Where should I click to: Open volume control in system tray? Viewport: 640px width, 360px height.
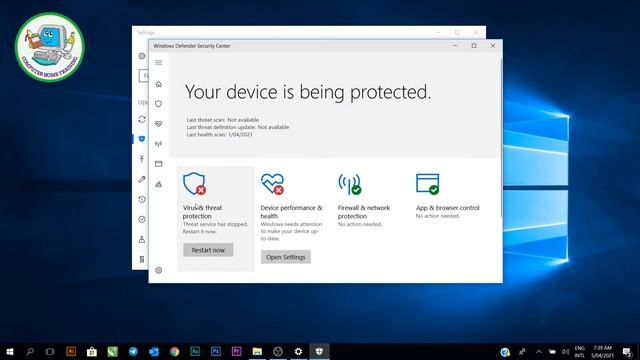pos(565,351)
